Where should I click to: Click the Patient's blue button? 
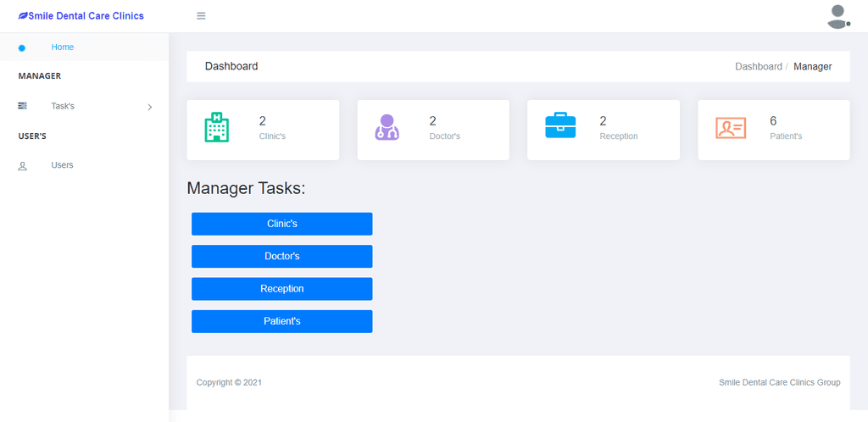click(x=281, y=321)
